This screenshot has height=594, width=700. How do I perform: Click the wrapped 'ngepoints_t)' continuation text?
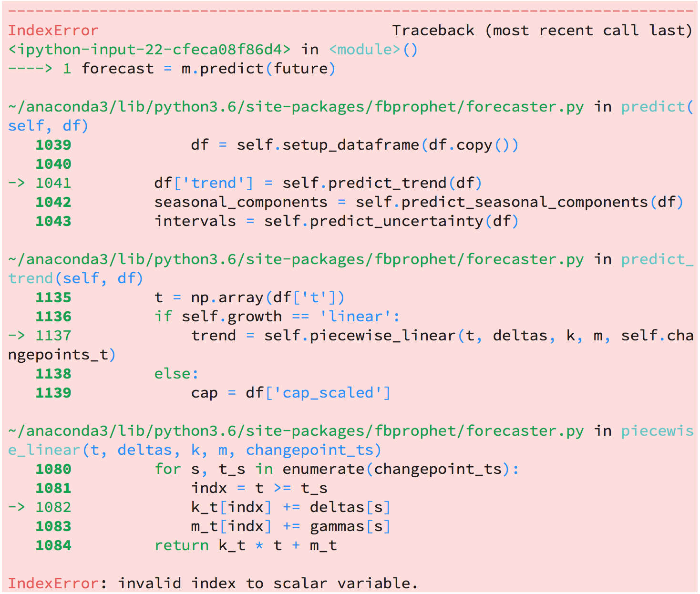[62, 355]
